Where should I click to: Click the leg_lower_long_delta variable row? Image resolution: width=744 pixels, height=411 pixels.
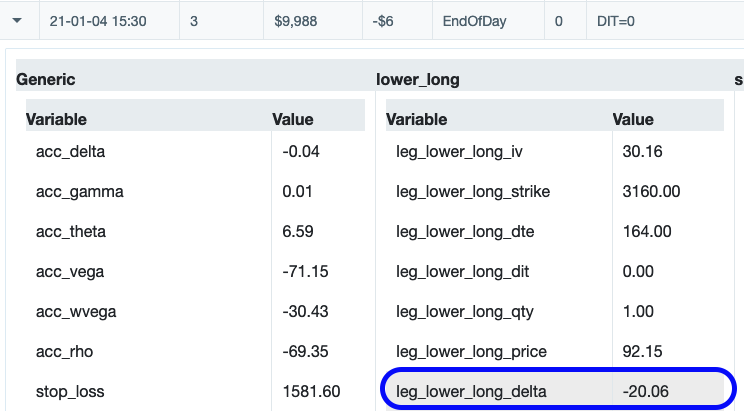pos(471,391)
